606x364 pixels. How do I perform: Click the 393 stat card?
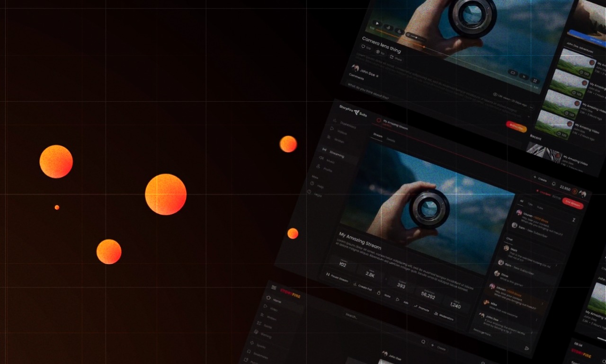coord(401,285)
